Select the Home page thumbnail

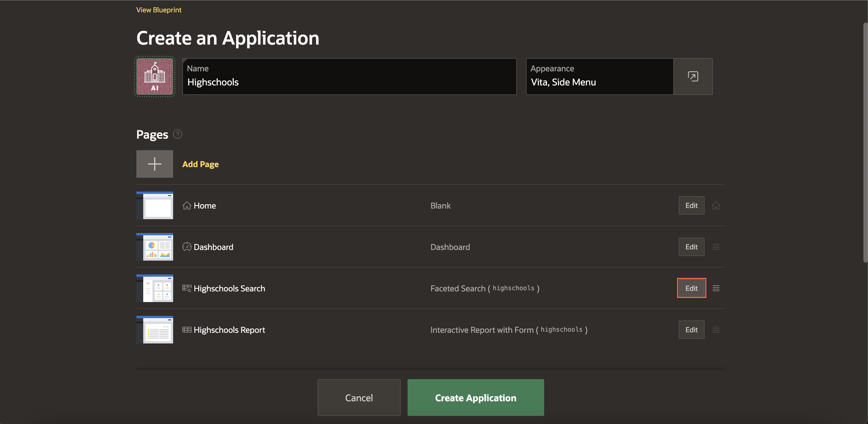(x=155, y=205)
